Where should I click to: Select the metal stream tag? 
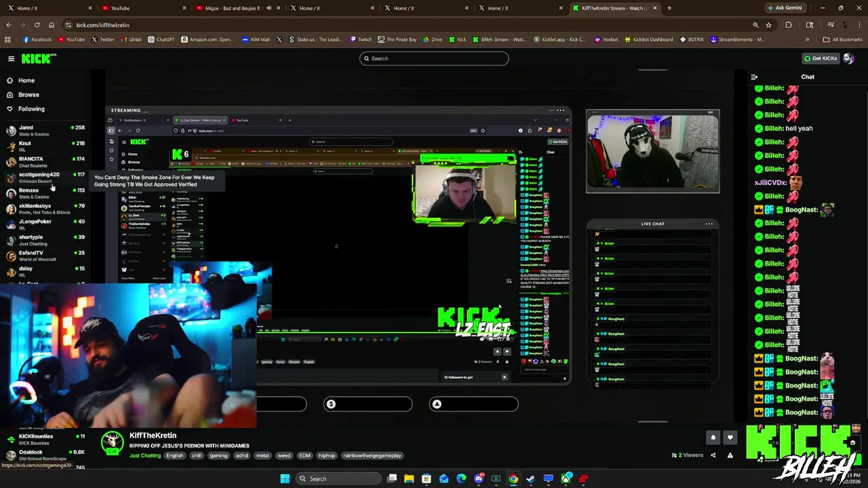[x=262, y=455]
